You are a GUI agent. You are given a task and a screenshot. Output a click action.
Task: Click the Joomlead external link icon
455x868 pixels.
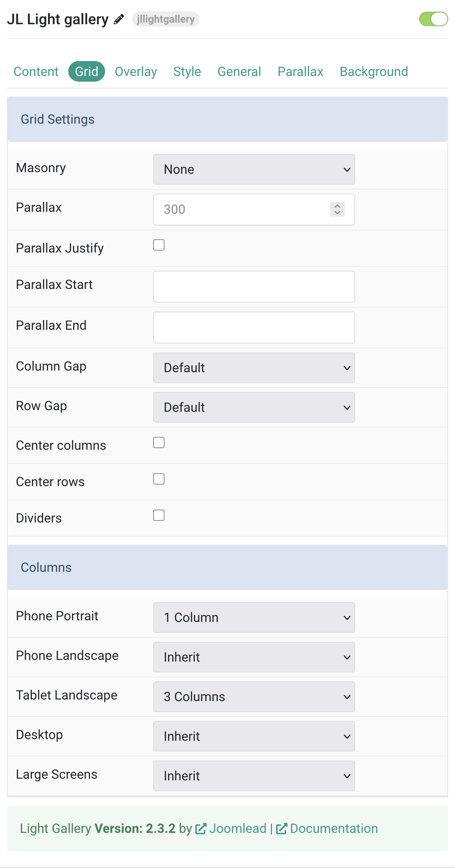(200, 829)
